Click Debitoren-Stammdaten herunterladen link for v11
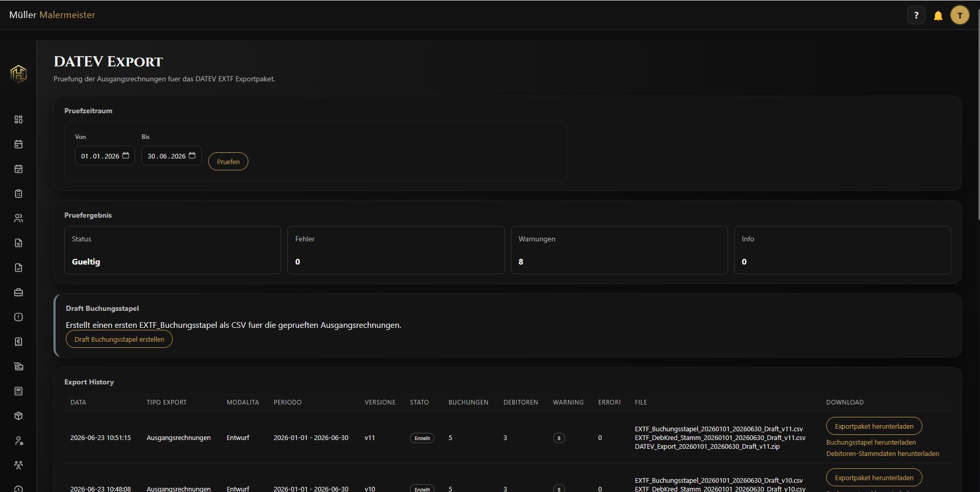980x492 pixels. coord(883,453)
